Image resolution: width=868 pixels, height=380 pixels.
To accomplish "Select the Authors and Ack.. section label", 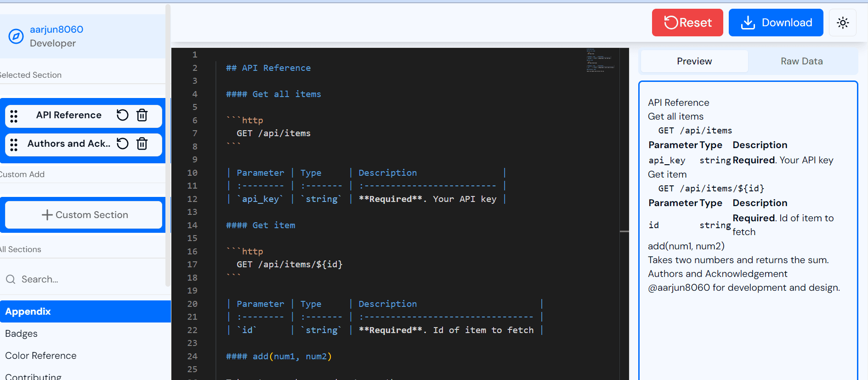I will pos(69,144).
